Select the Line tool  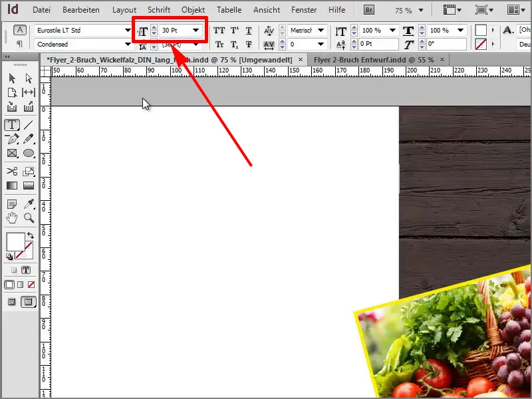(x=29, y=125)
